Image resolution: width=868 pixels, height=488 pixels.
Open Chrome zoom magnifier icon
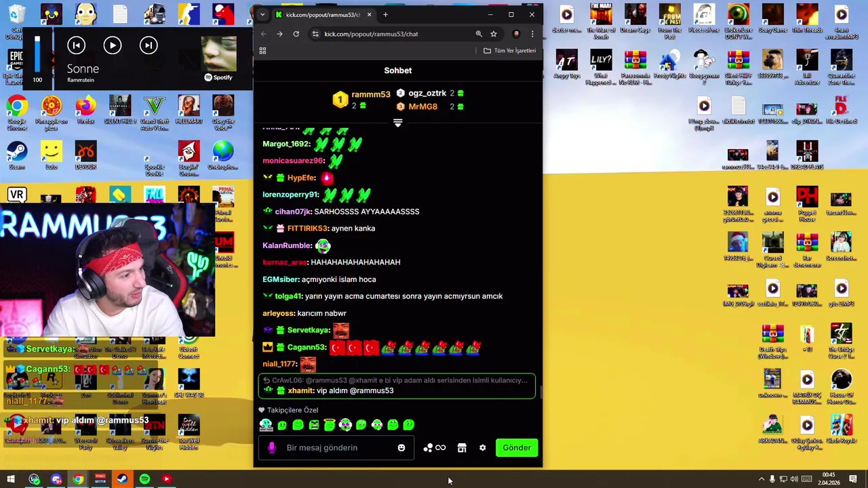pos(479,34)
